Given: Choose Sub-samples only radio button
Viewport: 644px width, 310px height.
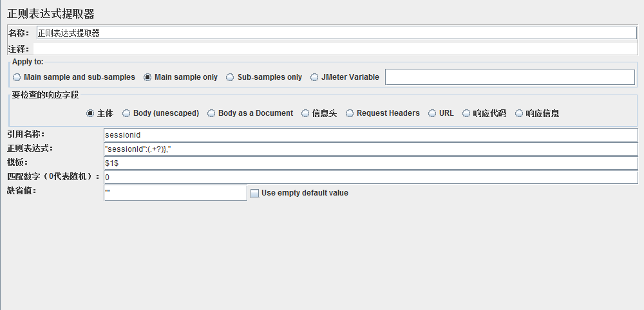Looking at the screenshot, I should [230, 77].
